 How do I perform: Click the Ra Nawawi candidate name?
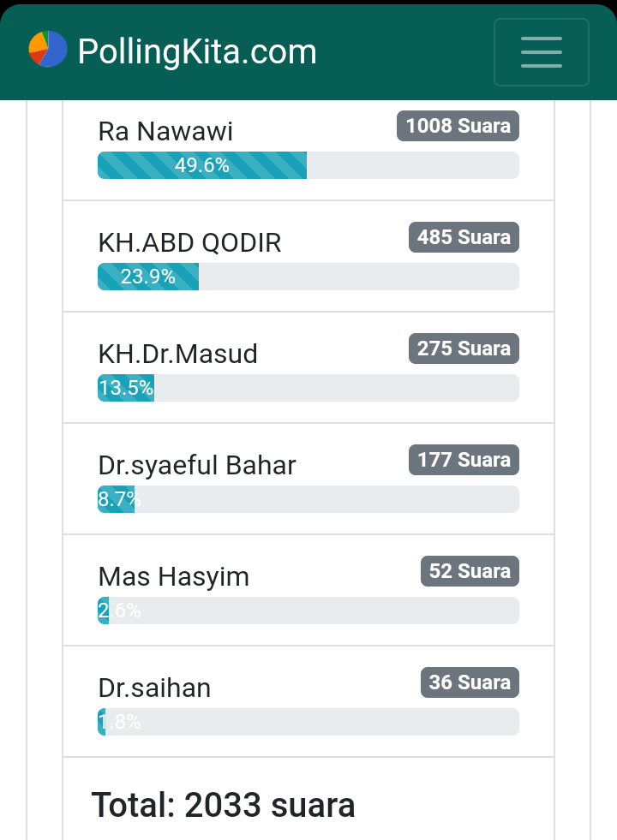(x=165, y=131)
